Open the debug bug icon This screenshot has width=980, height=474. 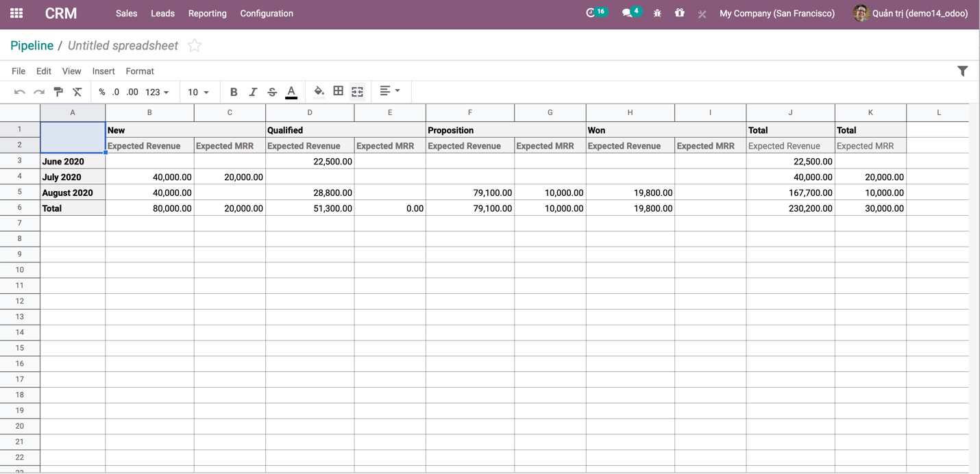657,13
